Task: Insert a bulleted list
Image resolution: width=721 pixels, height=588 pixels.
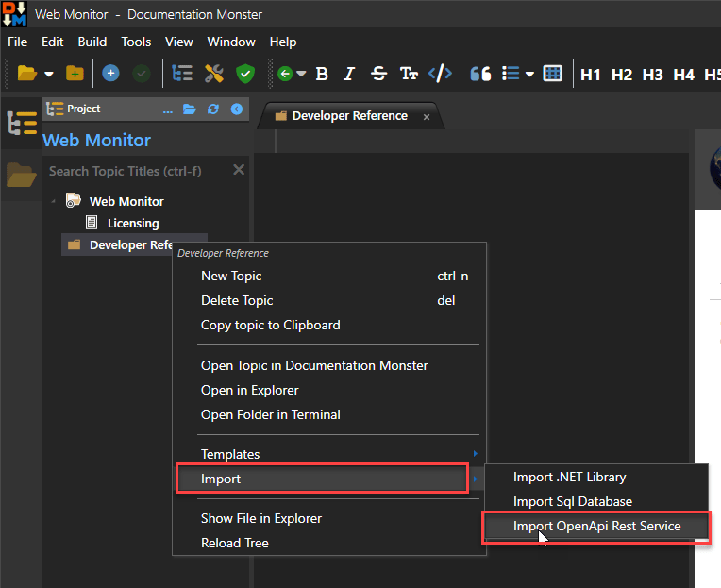Action: [511, 74]
